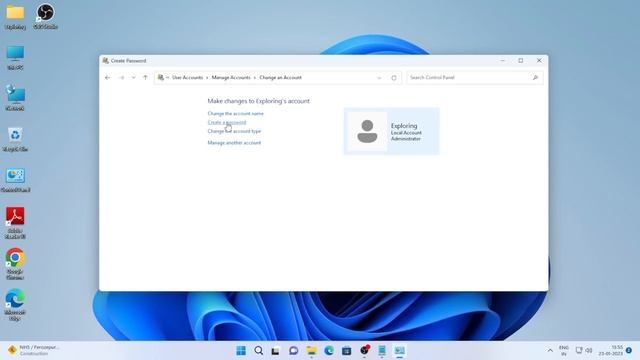Open the address bar history dropdown
This screenshot has height=360, width=640.
379,78
